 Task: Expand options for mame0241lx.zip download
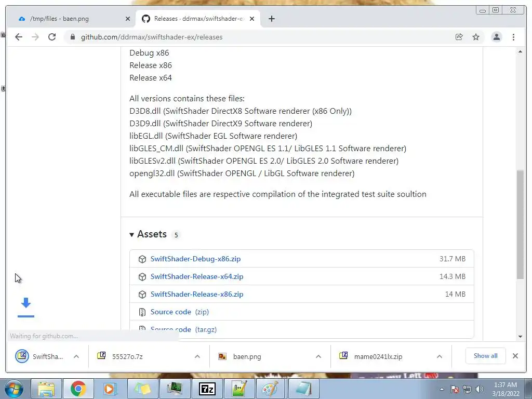[440, 356]
